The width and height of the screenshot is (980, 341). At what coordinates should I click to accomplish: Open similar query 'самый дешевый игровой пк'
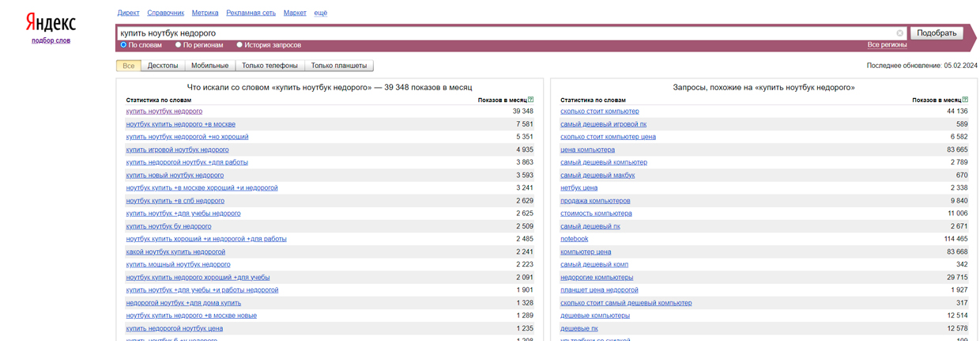tap(603, 124)
